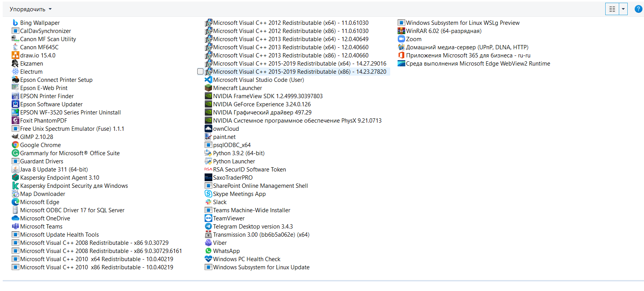The height and width of the screenshot is (291, 644).
Task: Click the WinRAR 6.02 icon
Action: click(401, 31)
